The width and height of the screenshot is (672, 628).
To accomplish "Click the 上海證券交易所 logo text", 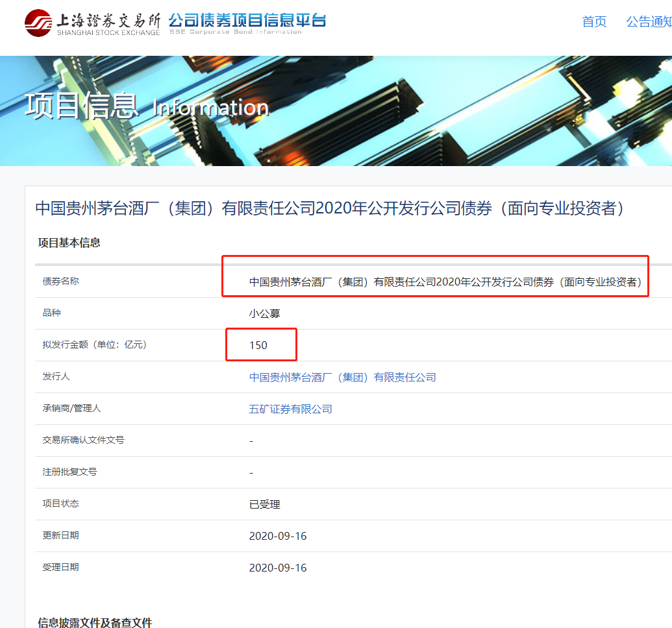I will point(108,19).
